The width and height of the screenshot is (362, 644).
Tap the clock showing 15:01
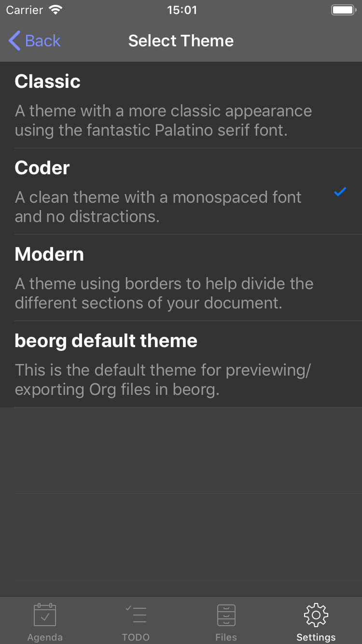point(182,10)
